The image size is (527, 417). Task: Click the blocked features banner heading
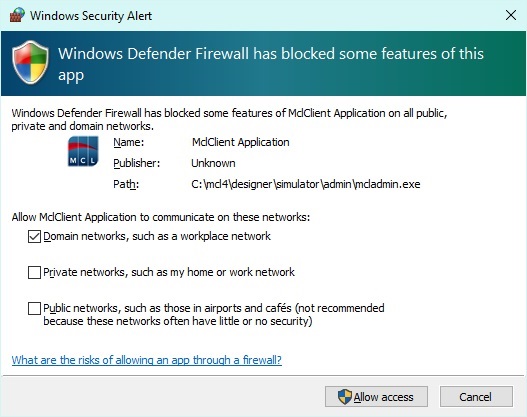coord(271,64)
